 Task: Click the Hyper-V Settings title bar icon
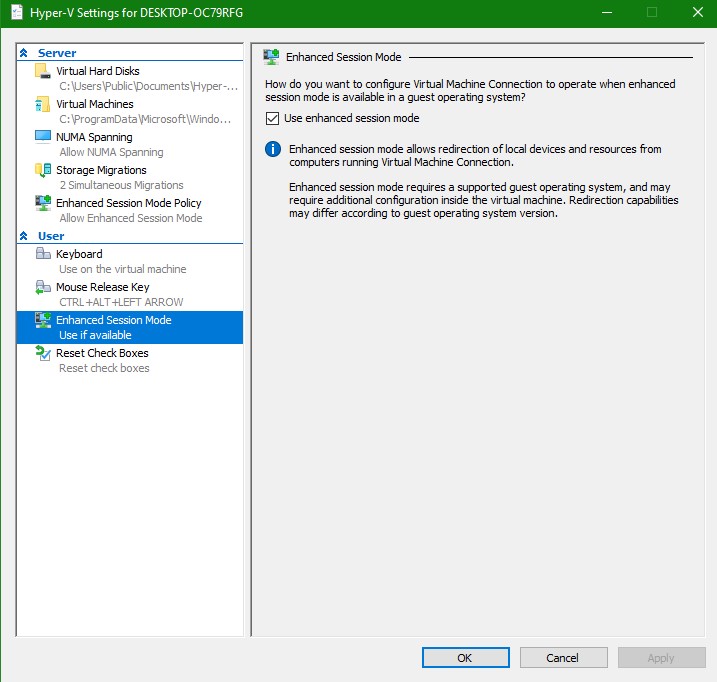click(x=16, y=13)
